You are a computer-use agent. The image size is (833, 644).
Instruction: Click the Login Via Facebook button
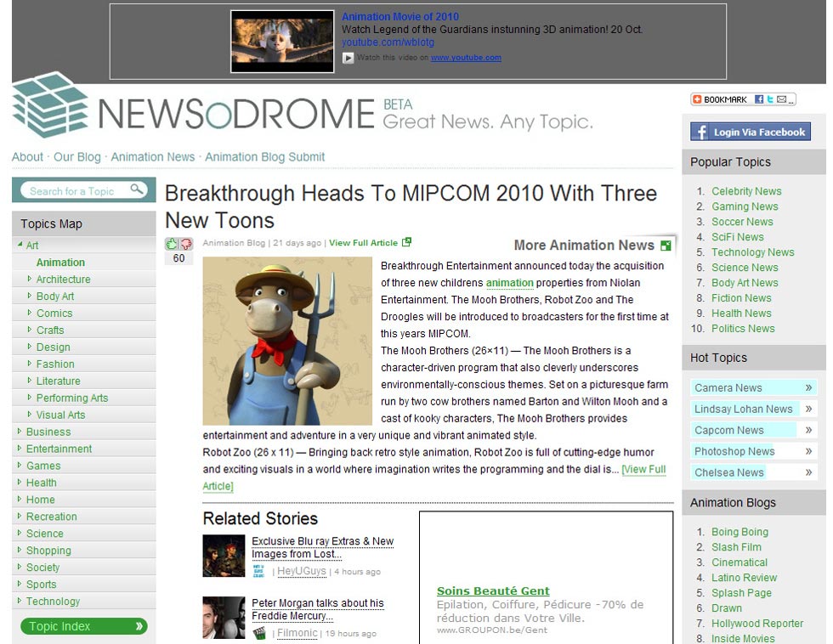tap(751, 132)
